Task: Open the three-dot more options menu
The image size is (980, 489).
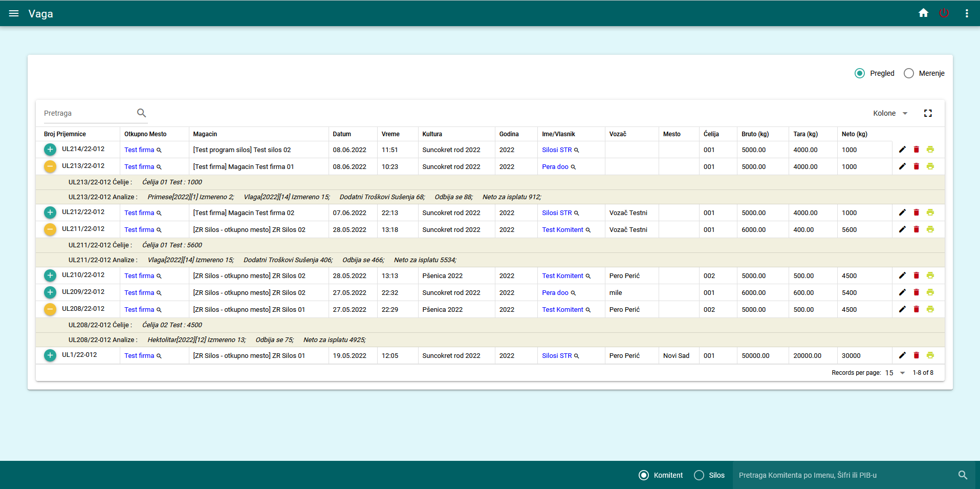Action: (966, 13)
